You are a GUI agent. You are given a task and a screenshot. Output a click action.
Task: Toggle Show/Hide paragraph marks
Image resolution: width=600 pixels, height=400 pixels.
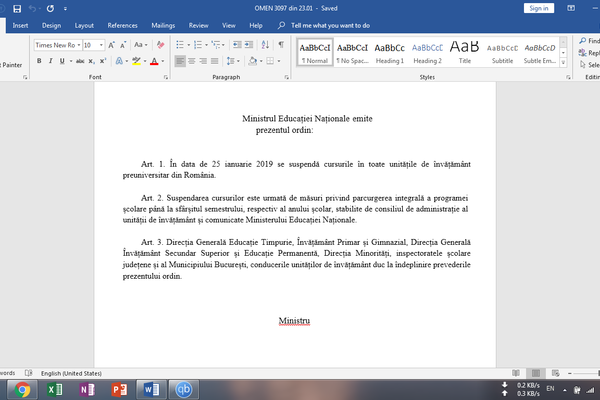(281, 45)
